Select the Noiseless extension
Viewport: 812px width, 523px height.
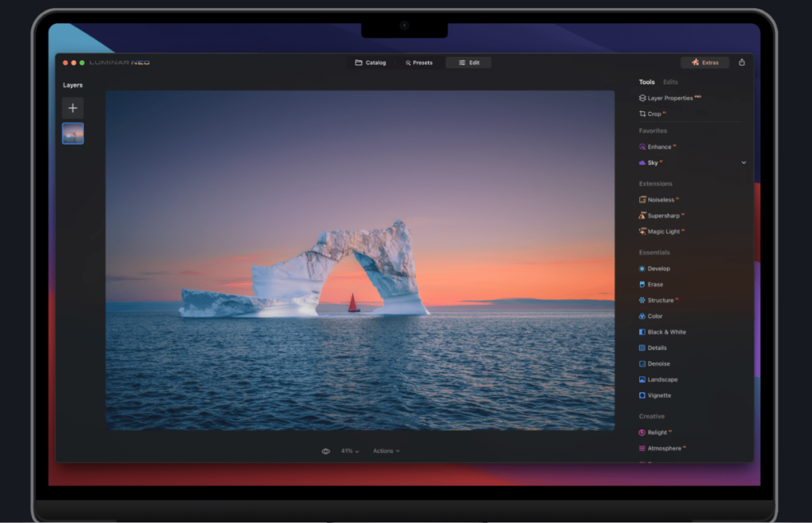(x=661, y=199)
